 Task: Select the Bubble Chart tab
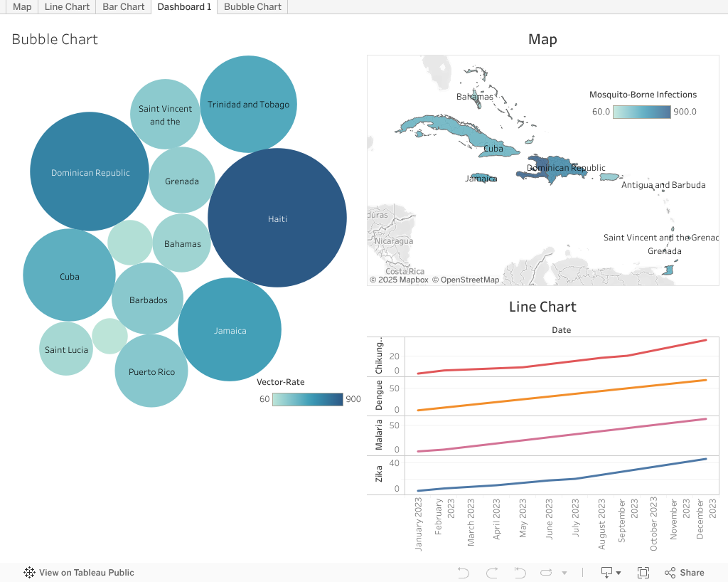tap(252, 7)
